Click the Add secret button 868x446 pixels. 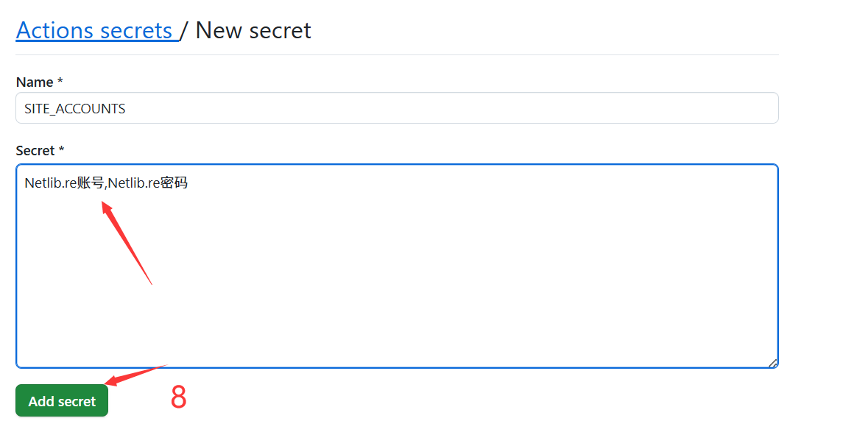click(62, 401)
